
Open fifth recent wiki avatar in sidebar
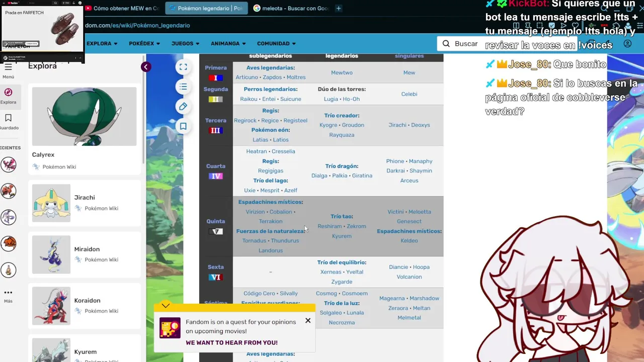click(9, 270)
